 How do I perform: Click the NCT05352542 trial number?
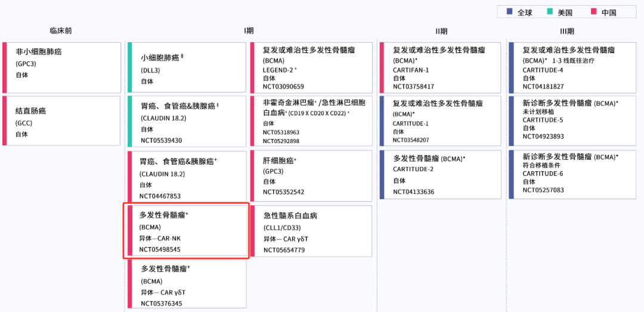coord(283,192)
